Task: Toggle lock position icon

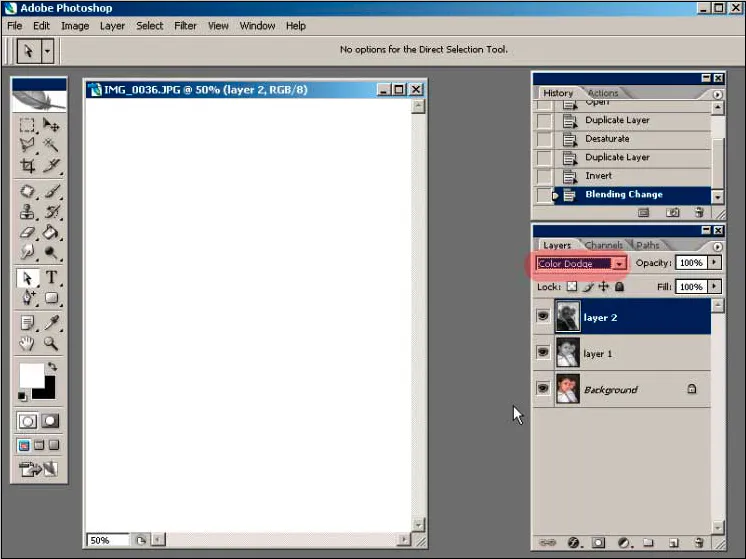Action: point(603,286)
